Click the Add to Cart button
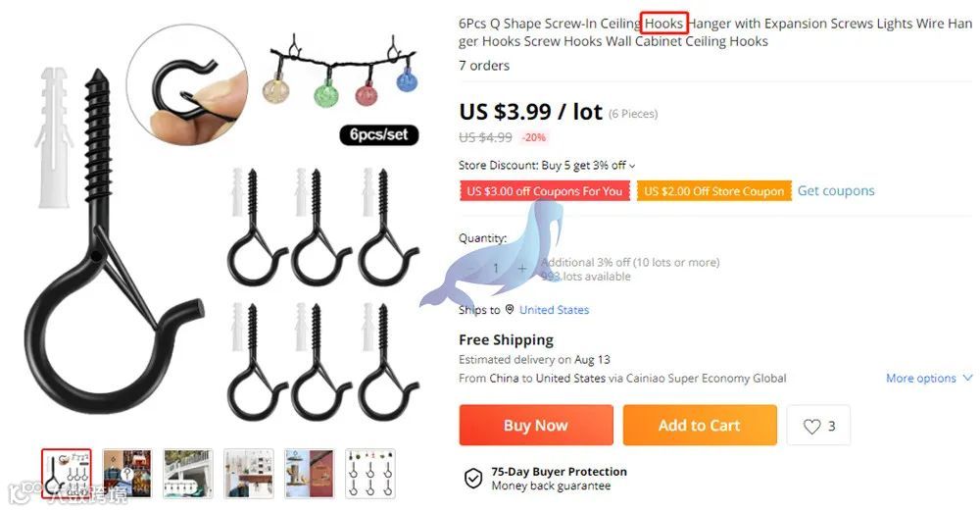 click(x=700, y=425)
